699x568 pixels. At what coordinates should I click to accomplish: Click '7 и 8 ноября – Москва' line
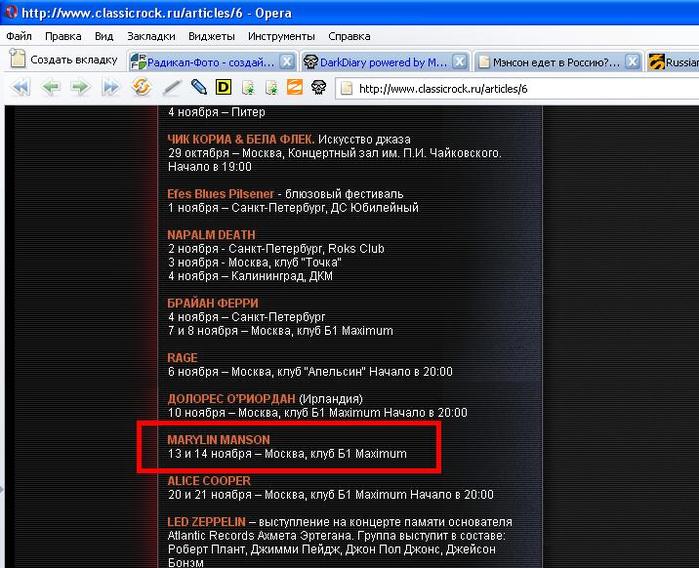(x=280, y=330)
